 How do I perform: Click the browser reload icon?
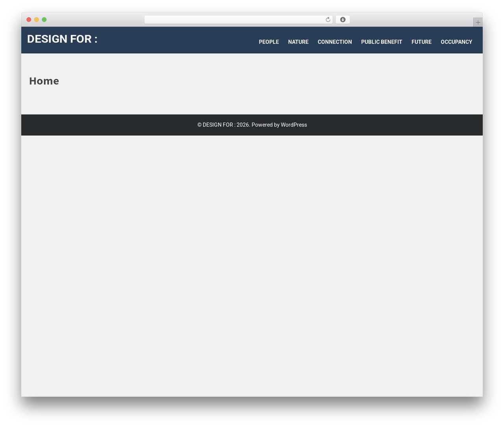pos(328,20)
